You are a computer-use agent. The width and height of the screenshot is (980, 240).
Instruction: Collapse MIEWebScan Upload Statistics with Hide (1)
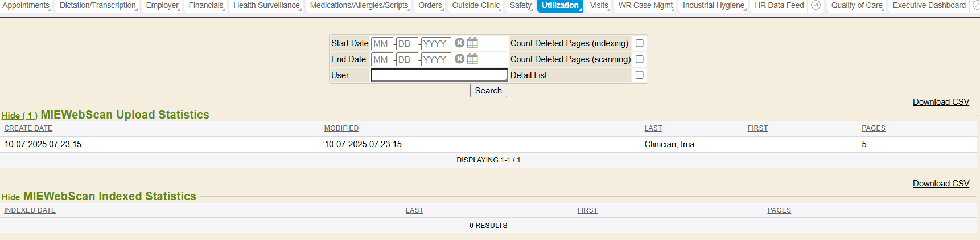click(x=19, y=116)
